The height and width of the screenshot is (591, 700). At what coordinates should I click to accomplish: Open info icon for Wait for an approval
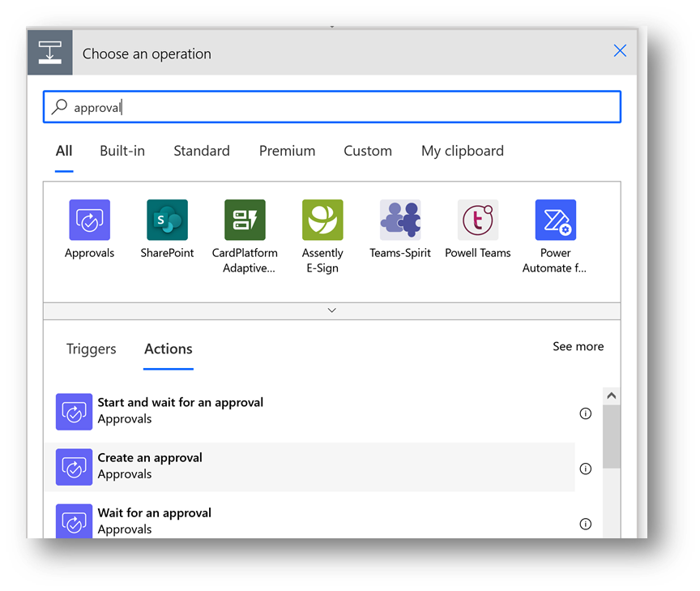point(586,524)
